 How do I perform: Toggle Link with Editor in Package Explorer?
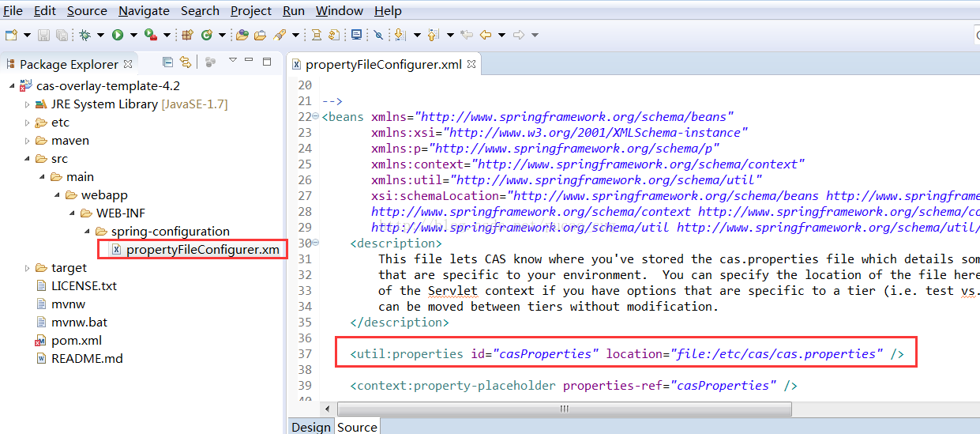185,62
